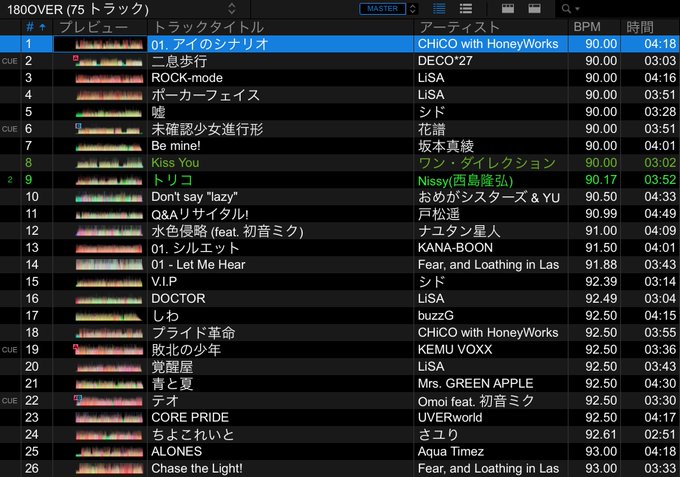
Task: Click artist KANA-BOON
Action: [455, 248]
